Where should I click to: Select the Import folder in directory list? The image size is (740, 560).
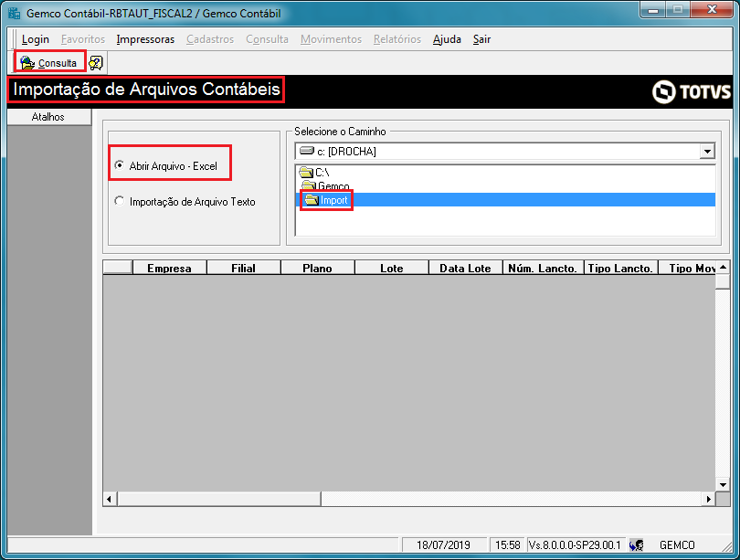tap(326, 200)
